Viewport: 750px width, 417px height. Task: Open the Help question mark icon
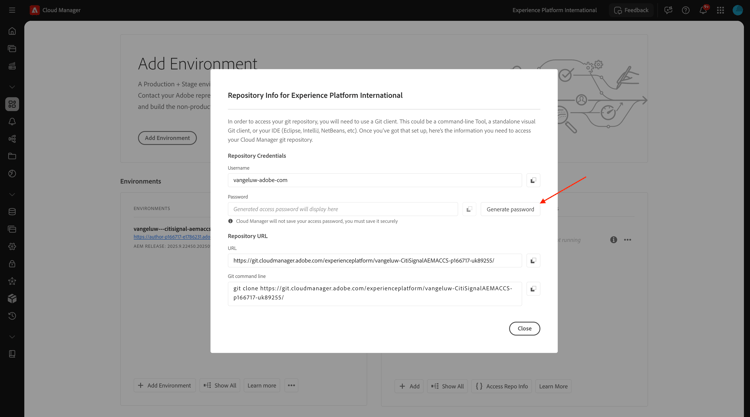(685, 10)
